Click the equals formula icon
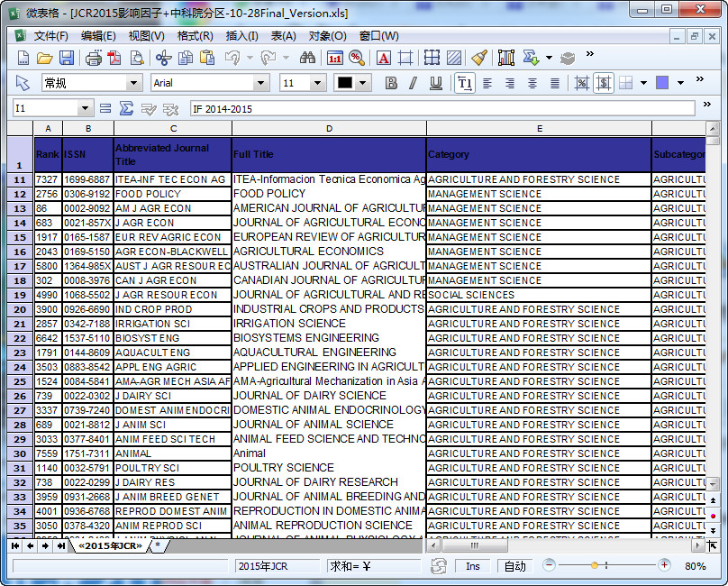 [x=105, y=108]
